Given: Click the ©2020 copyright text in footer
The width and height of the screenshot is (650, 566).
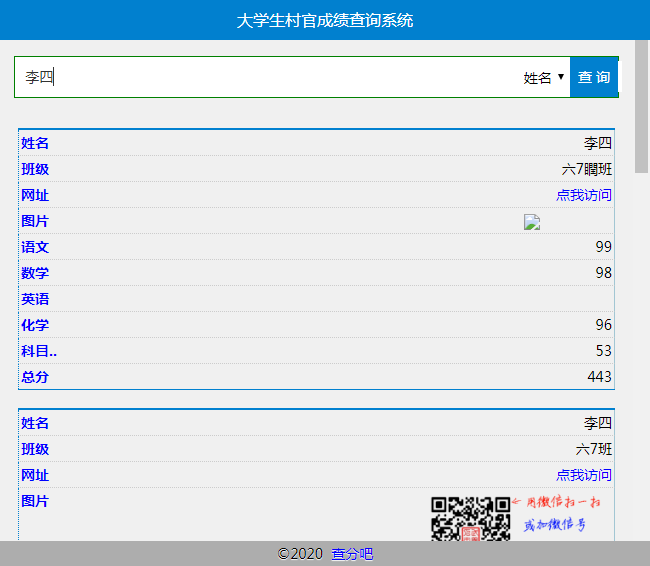Looking at the screenshot, I should (x=300, y=554).
